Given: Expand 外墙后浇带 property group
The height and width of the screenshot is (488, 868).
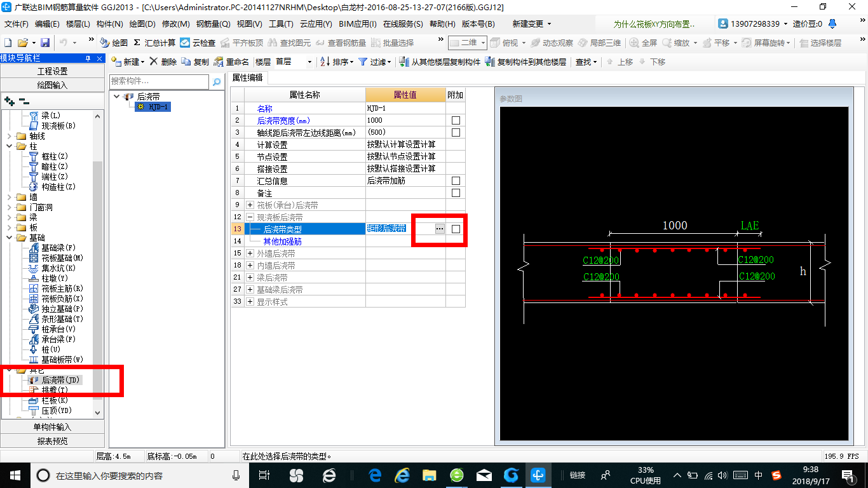Looking at the screenshot, I should (x=250, y=254).
